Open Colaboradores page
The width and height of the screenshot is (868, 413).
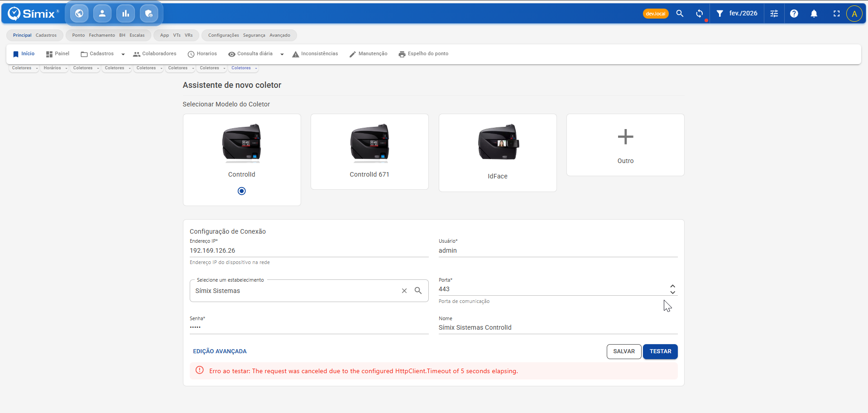(154, 54)
